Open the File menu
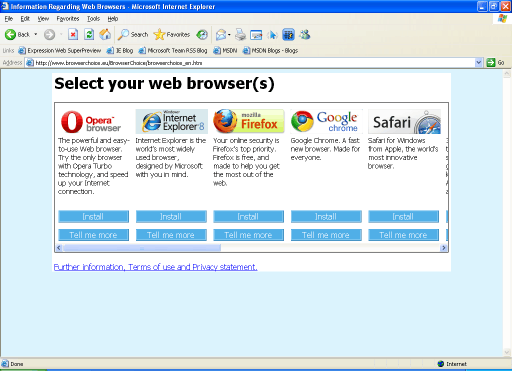The image size is (512, 371). (9, 19)
